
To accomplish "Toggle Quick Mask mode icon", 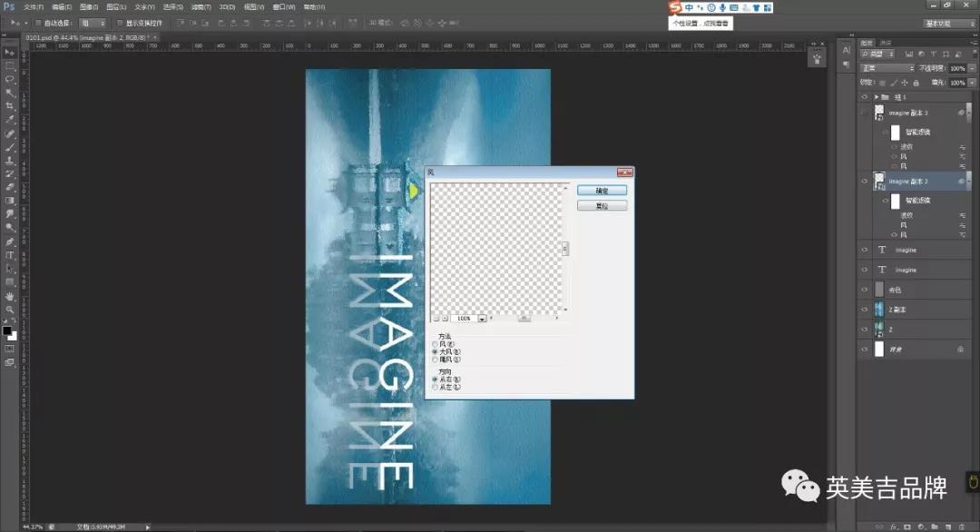I will (9, 349).
